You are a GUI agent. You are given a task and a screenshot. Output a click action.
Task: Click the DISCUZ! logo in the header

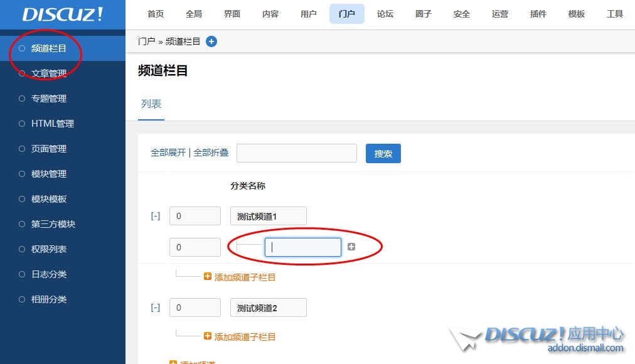63,14
